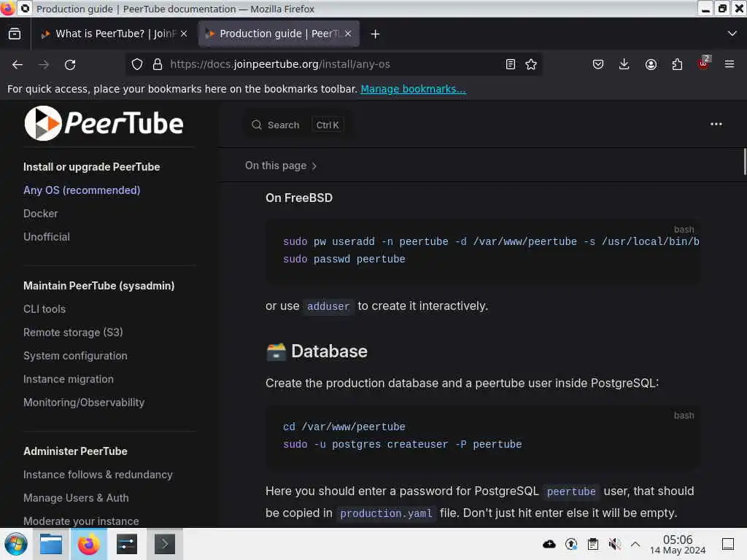Open the three-dot menu in docs header
The image size is (747, 560).
point(716,124)
